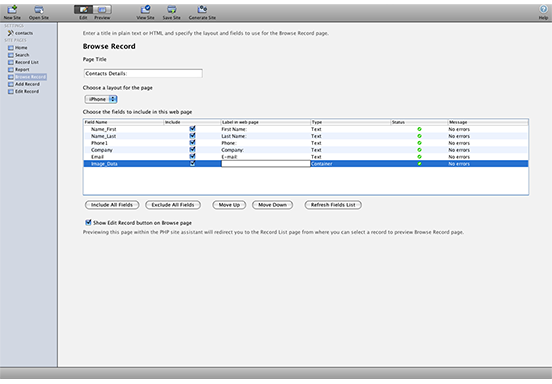
Task: Select the Name_First field row
Action: [306, 129]
